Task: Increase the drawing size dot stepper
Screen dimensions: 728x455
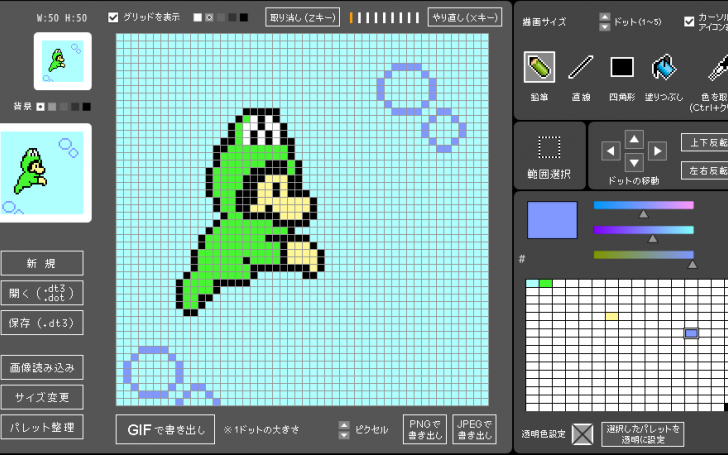Action: pos(604,17)
